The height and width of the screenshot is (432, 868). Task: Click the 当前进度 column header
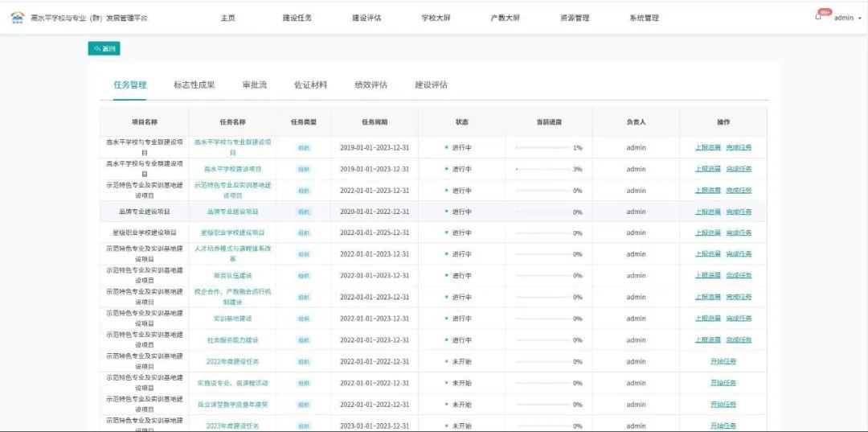pos(549,121)
